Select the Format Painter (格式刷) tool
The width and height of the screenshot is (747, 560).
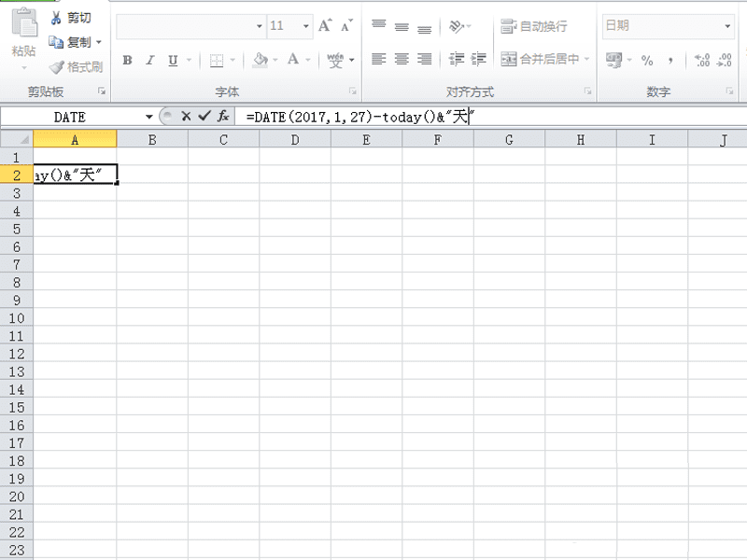coord(76,67)
